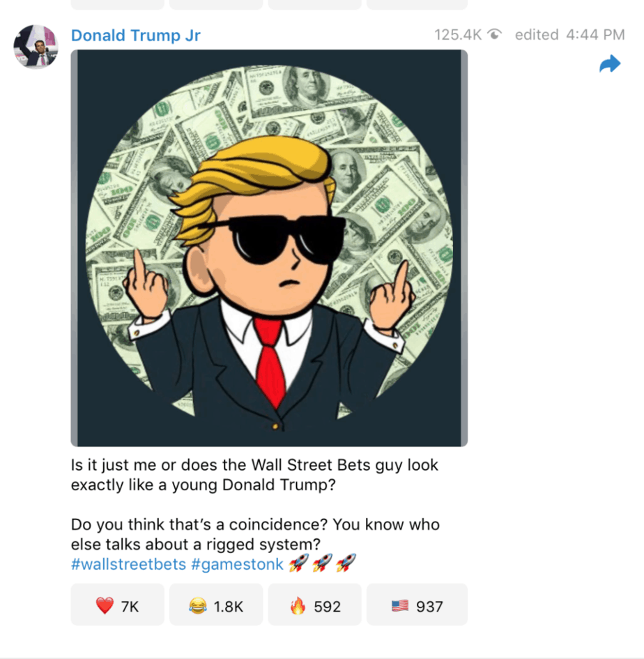Open the #wallstreetbets hashtag
644x659 pixels.
tap(128, 564)
